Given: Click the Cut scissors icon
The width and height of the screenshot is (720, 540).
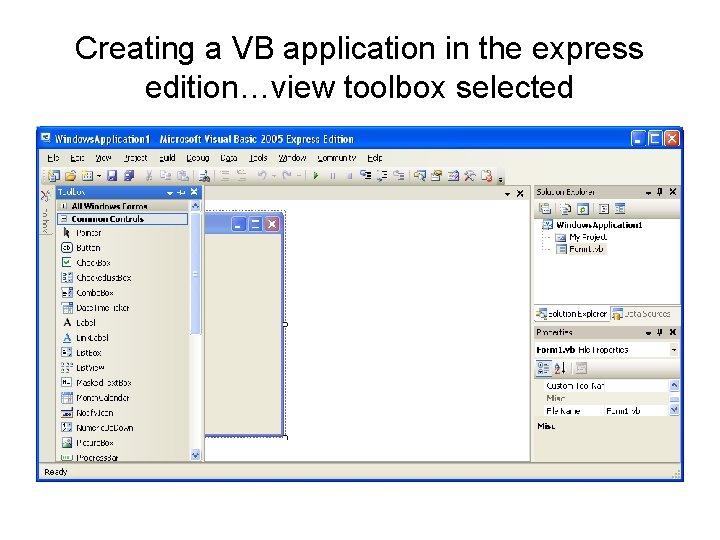Looking at the screenshot, I should 149,175.
